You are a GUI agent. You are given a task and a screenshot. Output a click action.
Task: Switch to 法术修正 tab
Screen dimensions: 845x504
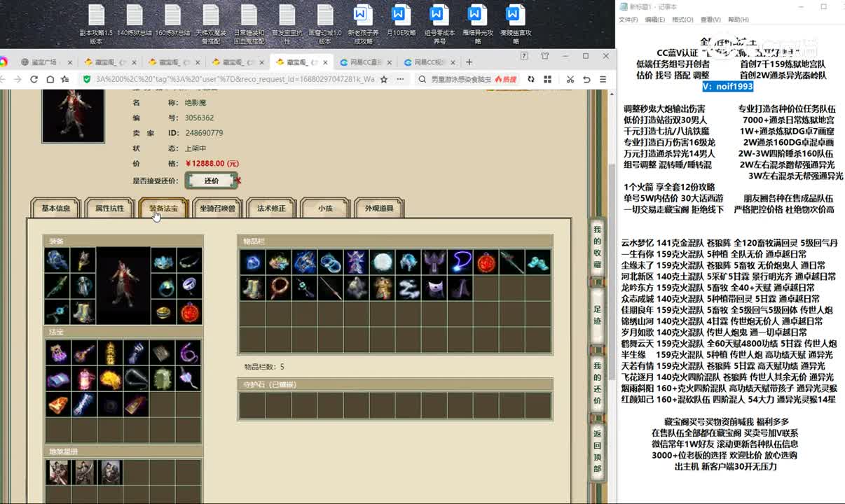(271, 209)
